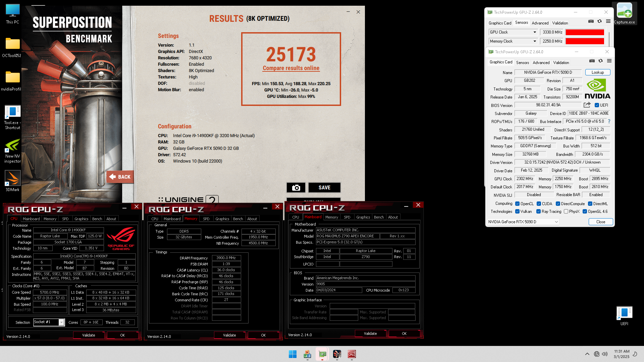Open the NVIDIA GeForce RTX 5090 D GPU selector
644x362 pixels.
pos(523,222)
